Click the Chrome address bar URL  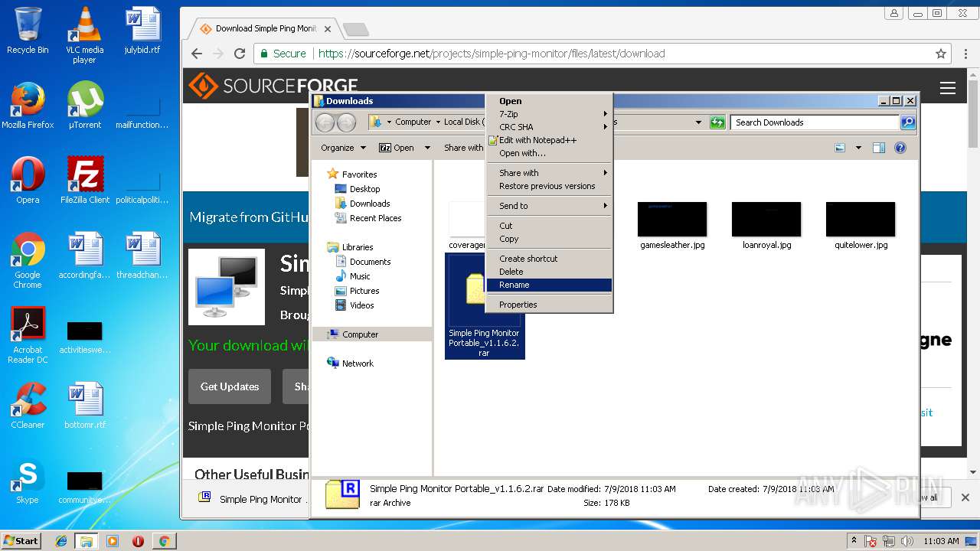492,54
